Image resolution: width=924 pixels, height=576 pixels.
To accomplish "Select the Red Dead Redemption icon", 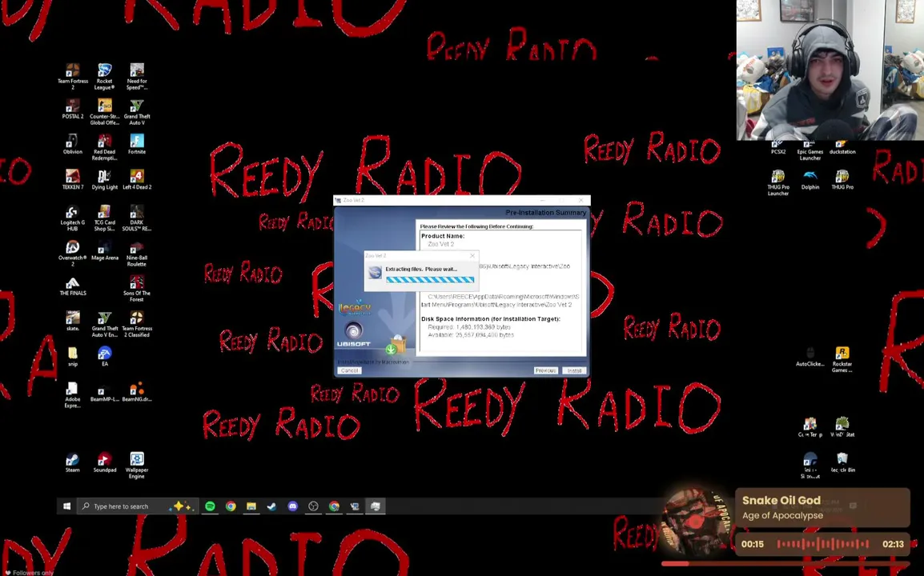I will coord(104,147).
